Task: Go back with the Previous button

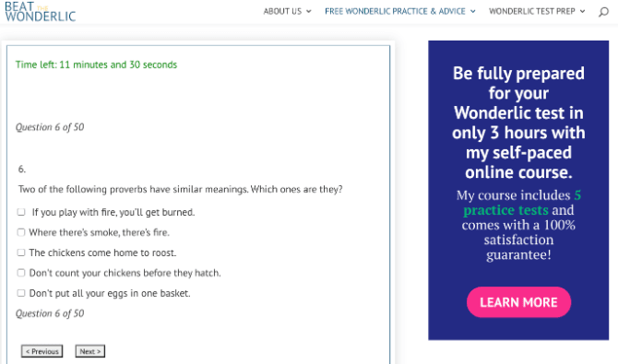Action: pyautogui.click(x=42, y=351)
